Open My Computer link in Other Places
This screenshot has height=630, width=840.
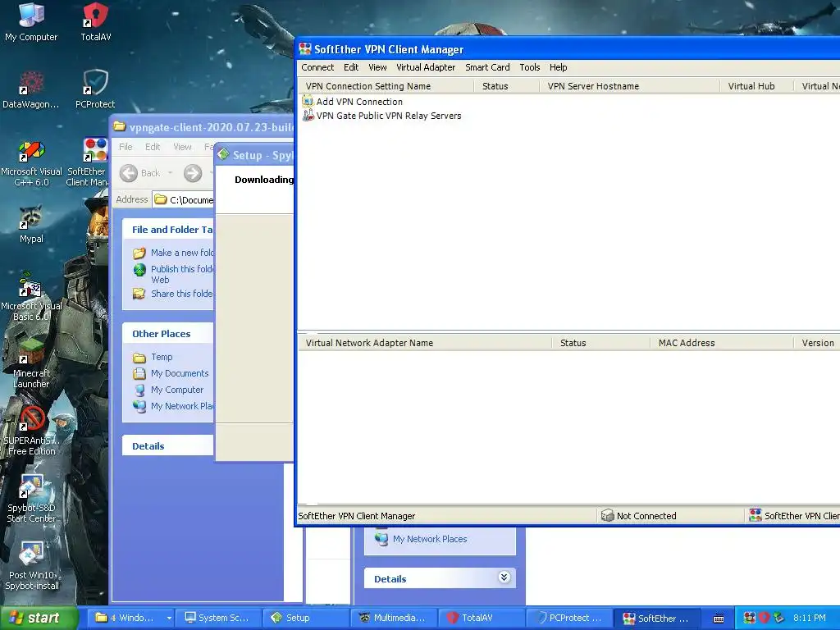click(x=177, y=390)
